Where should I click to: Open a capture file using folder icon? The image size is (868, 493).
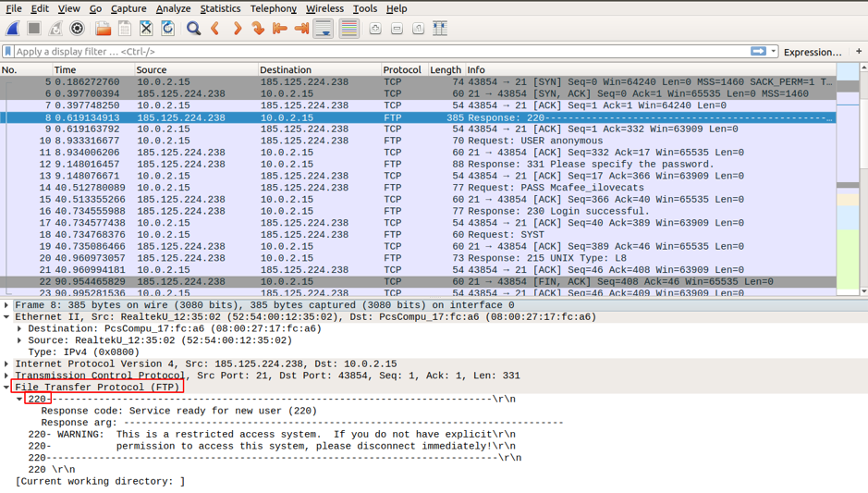click(103, 29)
